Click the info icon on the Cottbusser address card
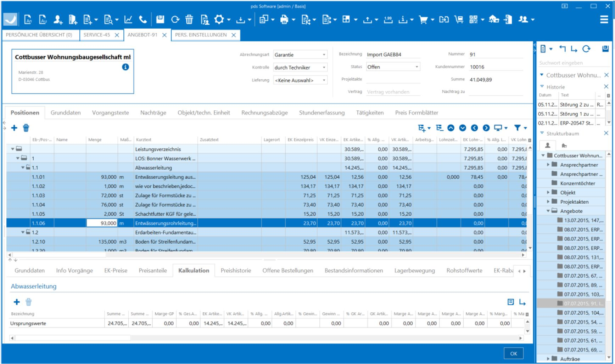The width and height of the screenshot is (615, 364). click(126, 67)
